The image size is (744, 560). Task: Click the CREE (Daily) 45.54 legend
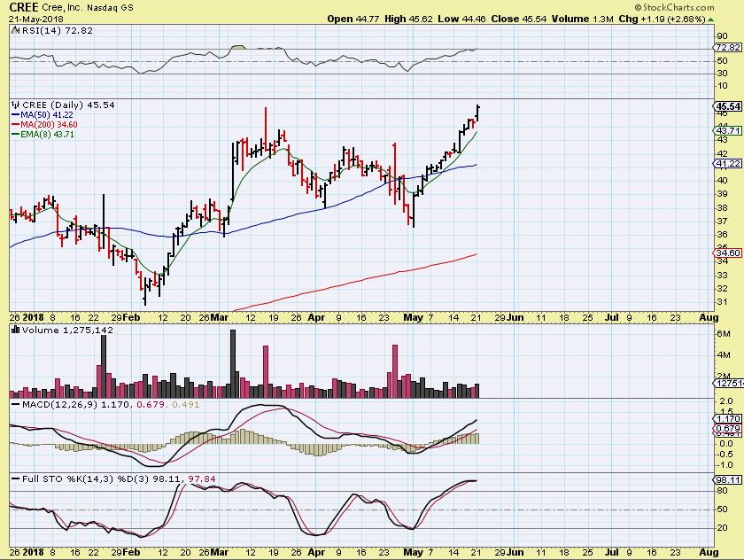point(68,105)
